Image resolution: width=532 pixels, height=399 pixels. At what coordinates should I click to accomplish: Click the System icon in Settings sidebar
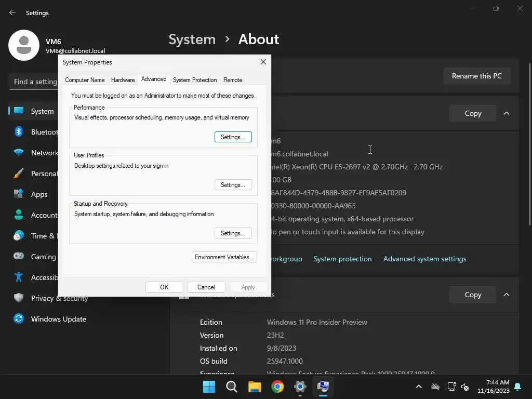click(x=19, y=111)
